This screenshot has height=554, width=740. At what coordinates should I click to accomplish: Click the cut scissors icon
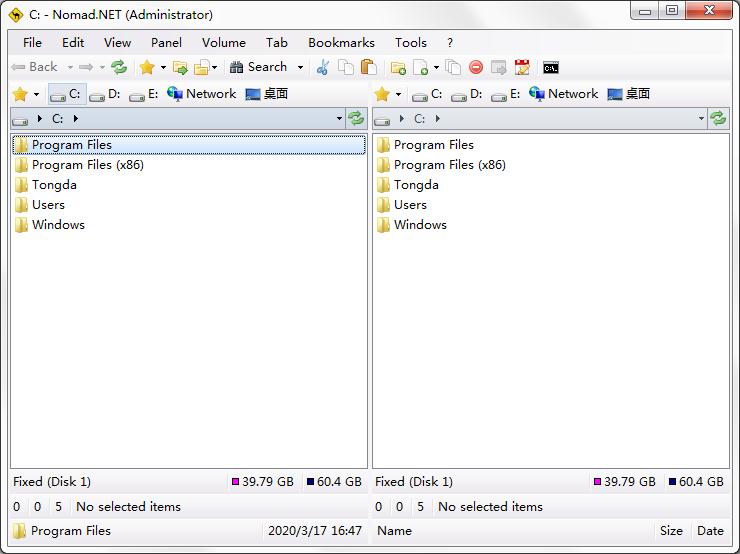point(322,67)
